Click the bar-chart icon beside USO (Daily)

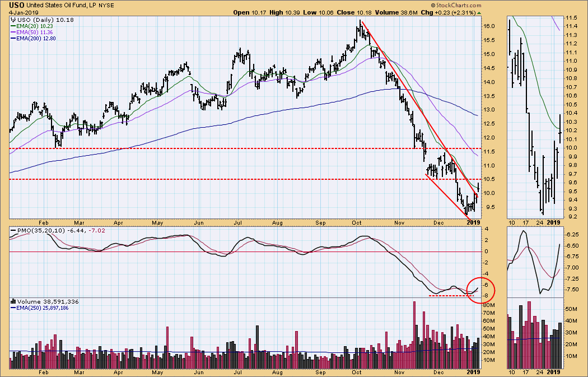13,20
